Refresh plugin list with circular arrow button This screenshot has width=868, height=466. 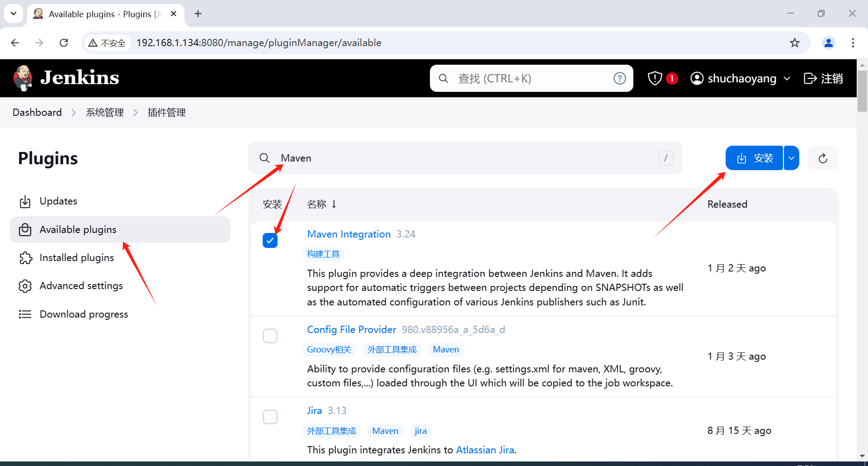click(x=823, y=158)
